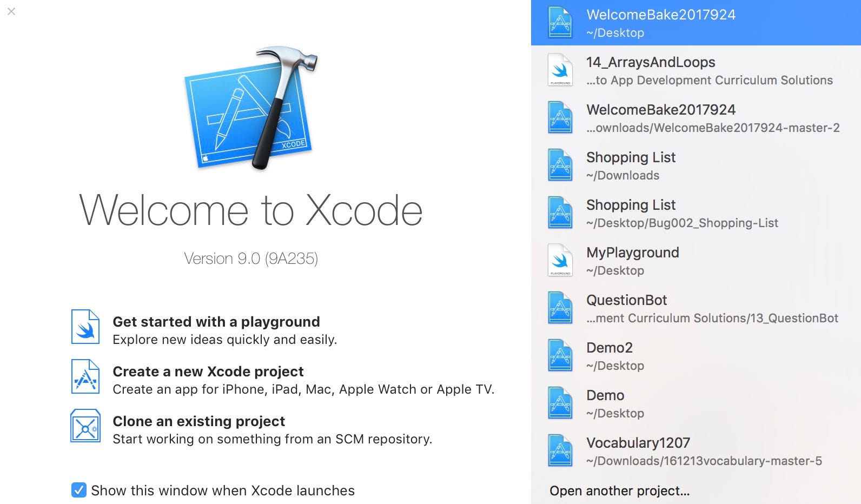Click path '~/Desktop/Bug002_Shopping-List'

[683, 223]
